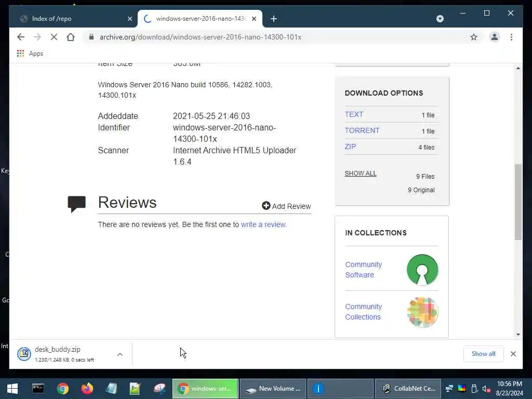The height and width of the screenshot is (399, 532).
Task: Click SHOW ALL download files
Action: (361, 174)
